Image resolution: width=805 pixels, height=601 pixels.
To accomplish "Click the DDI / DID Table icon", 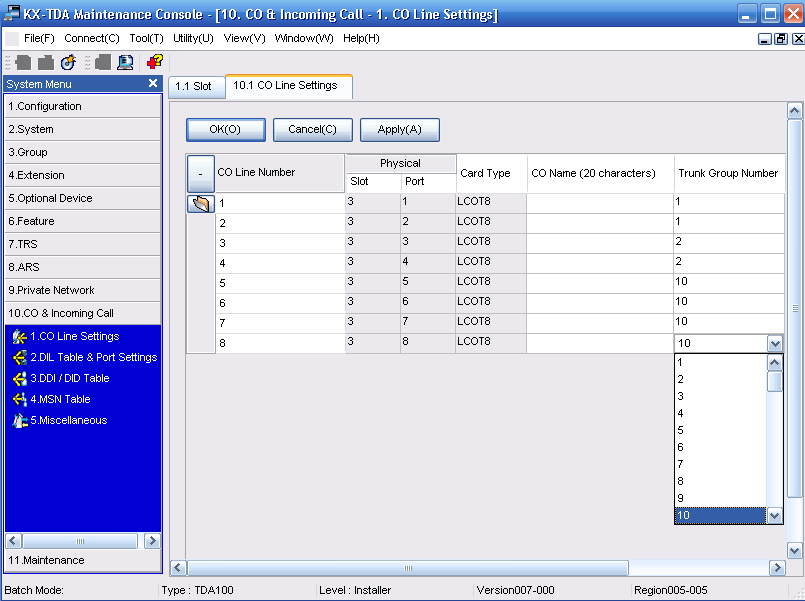I will click(20, 379).
